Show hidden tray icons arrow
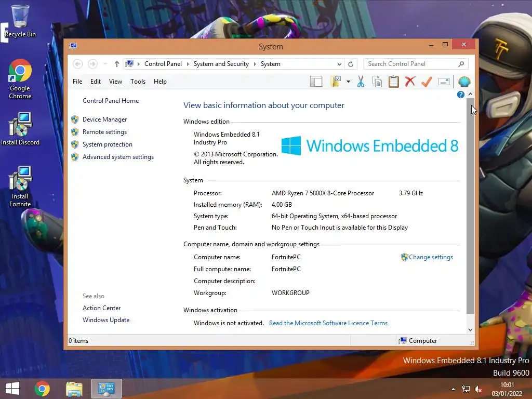 point(453,389)
